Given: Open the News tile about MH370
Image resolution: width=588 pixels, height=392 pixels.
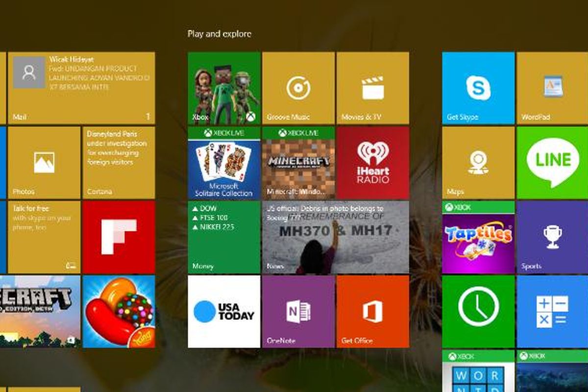Looking at the screenshot, I should pos(336,237).
